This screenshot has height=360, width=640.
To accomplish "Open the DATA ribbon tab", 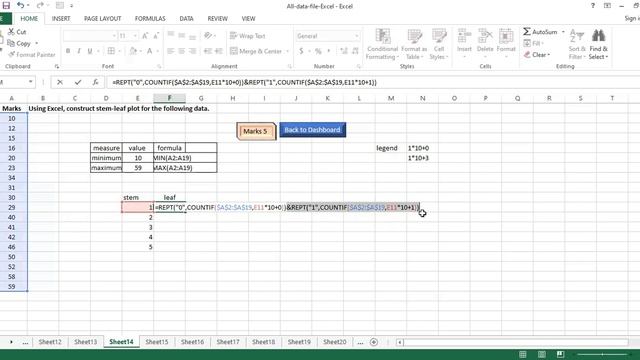I will [186, 18].
